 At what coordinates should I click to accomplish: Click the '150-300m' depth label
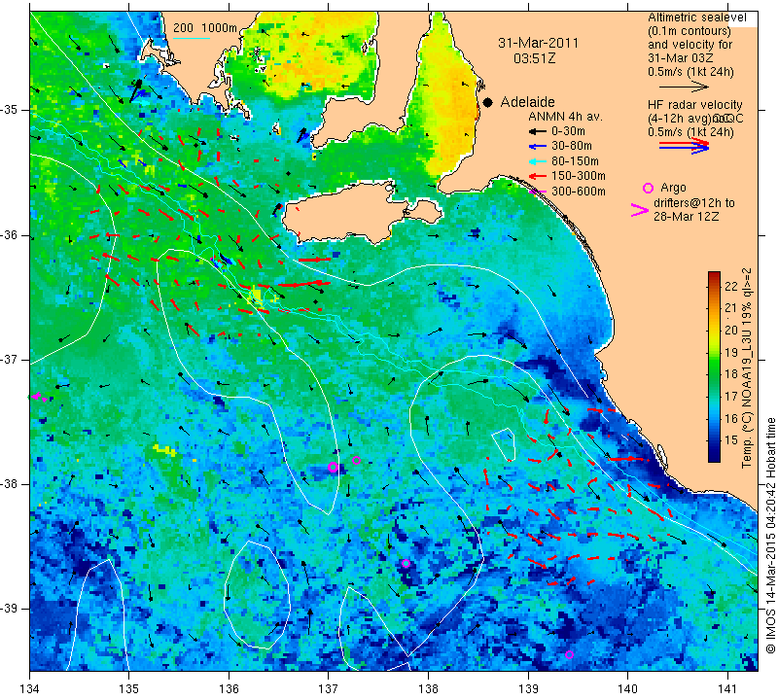[579, 176]
